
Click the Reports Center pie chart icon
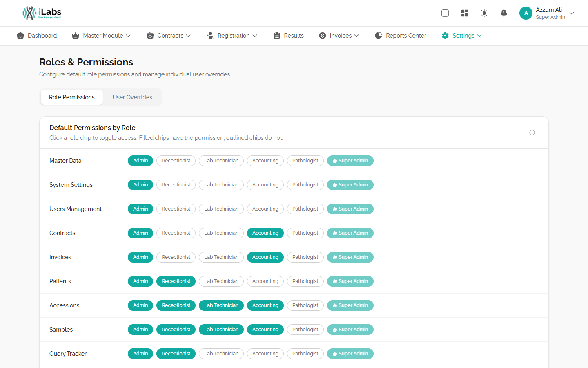(x=379, y=36)
